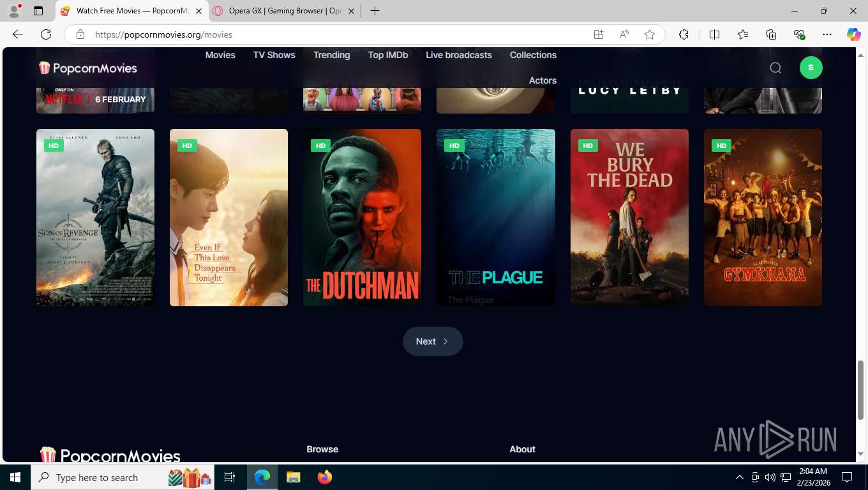Open TV Shows navigation item

[x=274, y=55]
